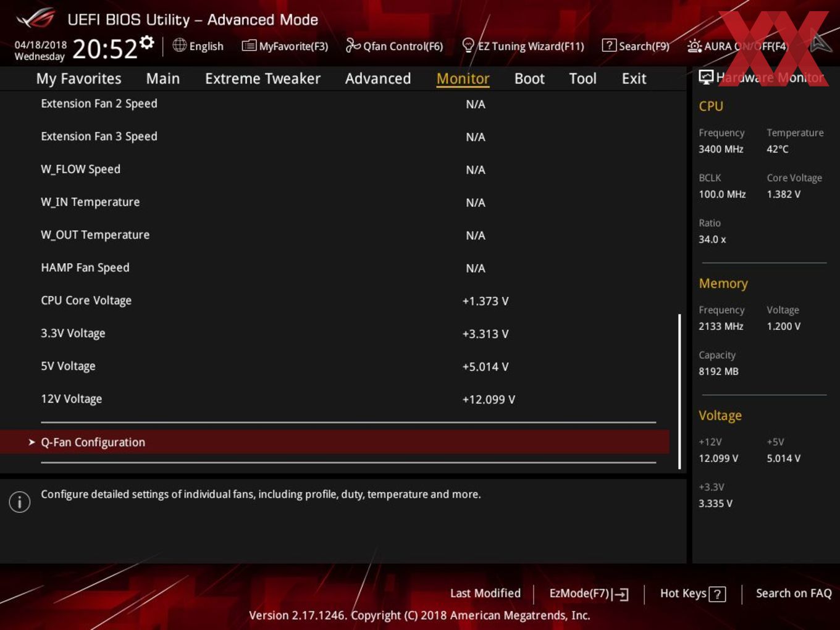
Task: Select 5V Voltage row
Action: (x=335, y=366)
